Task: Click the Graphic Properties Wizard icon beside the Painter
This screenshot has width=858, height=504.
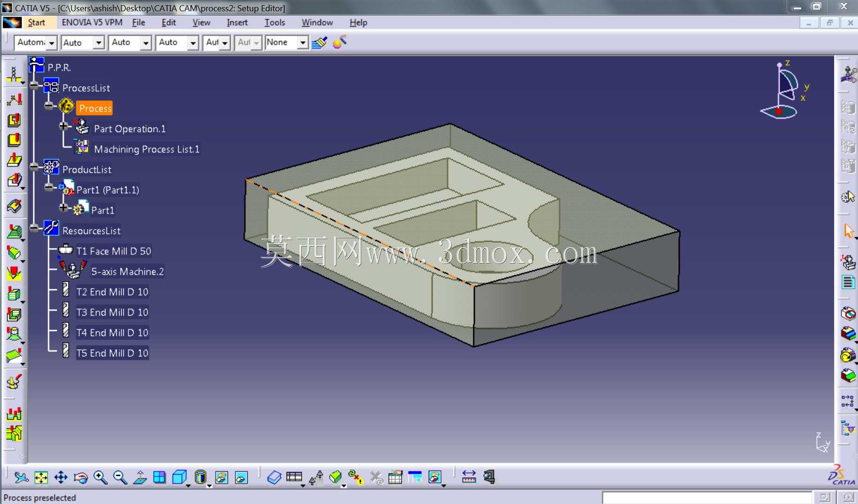Action: pyautogui.click(x=340, y=42)
